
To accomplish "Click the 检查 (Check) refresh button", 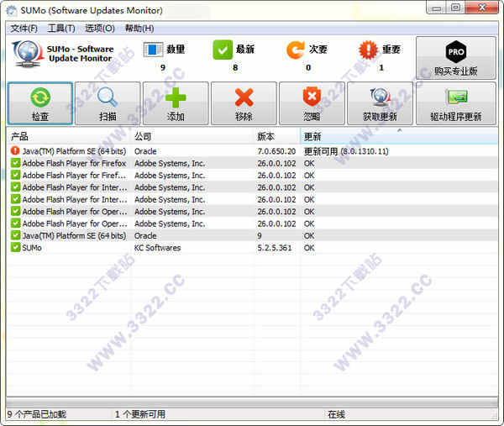I will [40, 103].
